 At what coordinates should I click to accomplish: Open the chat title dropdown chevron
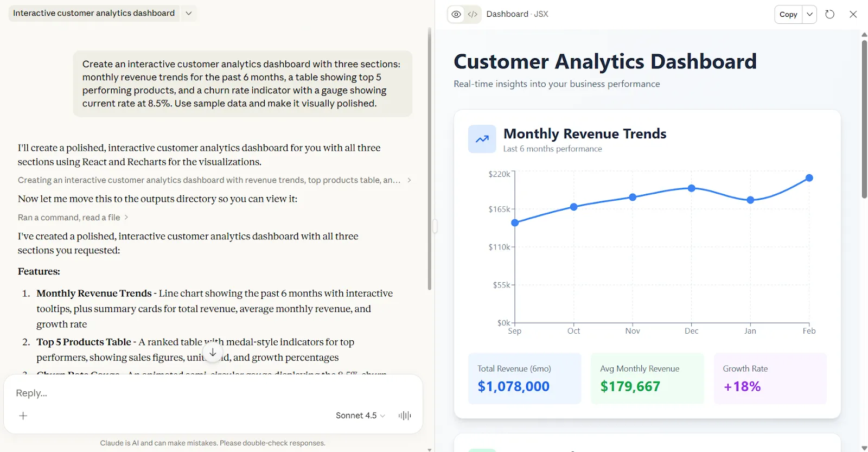(188, 13)
